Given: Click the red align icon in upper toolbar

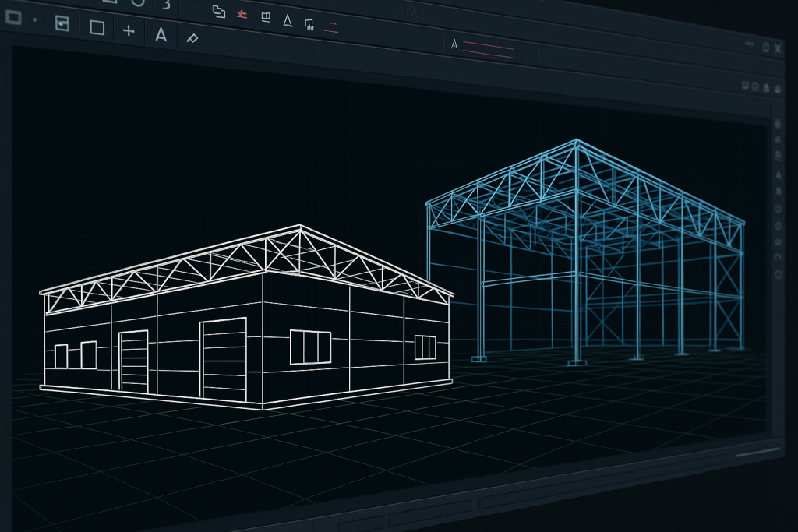Looking at the screenshot, I should 242,14.
